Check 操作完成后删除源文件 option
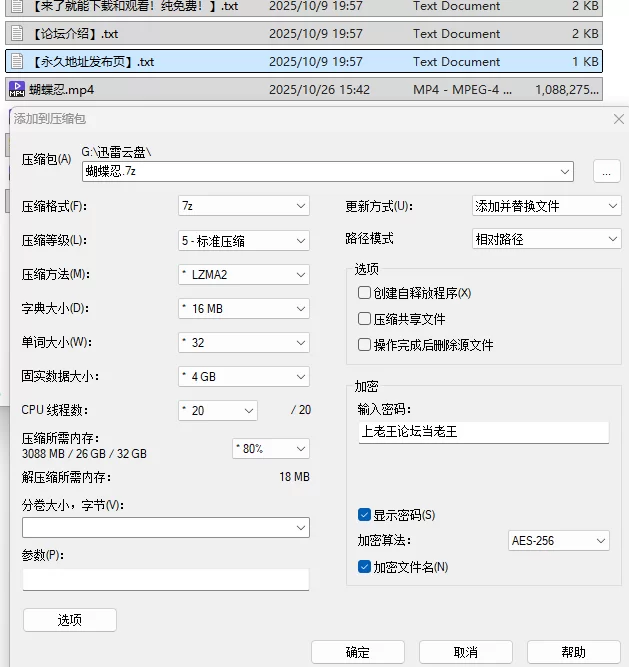The image size is (629, 667). point(365,345)
